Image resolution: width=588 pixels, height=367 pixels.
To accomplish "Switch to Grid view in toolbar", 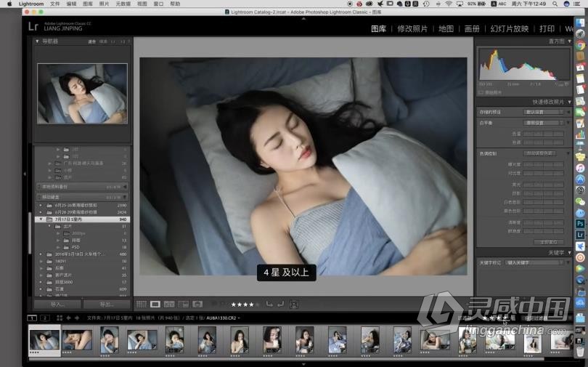I will coord(142,305).
